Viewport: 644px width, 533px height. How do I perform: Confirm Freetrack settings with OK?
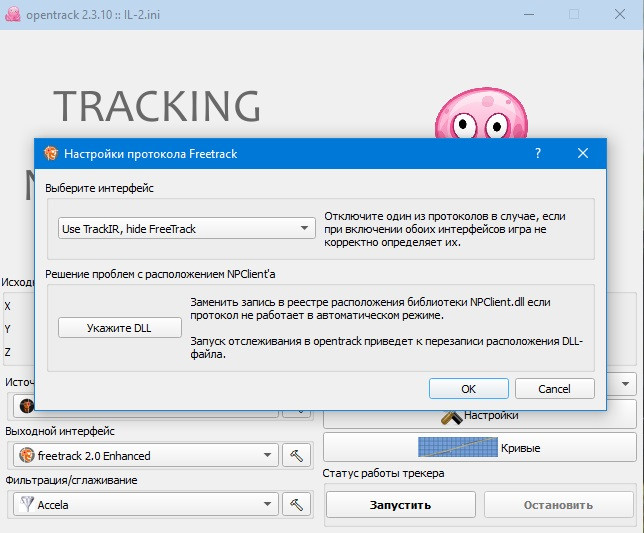469,388
